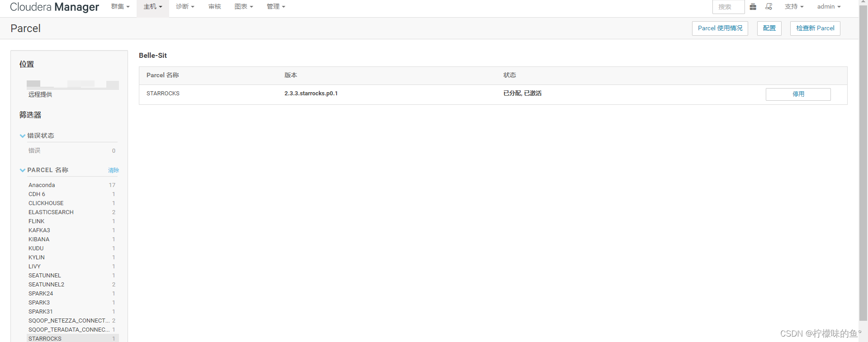Collapse the 错误状态 filter chevron
868x342 pixels.
tap(23, 136)
